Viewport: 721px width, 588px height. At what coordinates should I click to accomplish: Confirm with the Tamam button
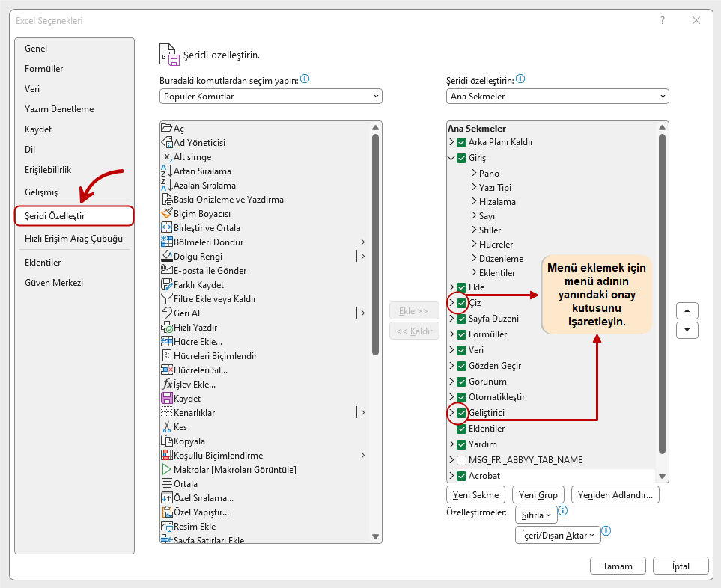618,566
